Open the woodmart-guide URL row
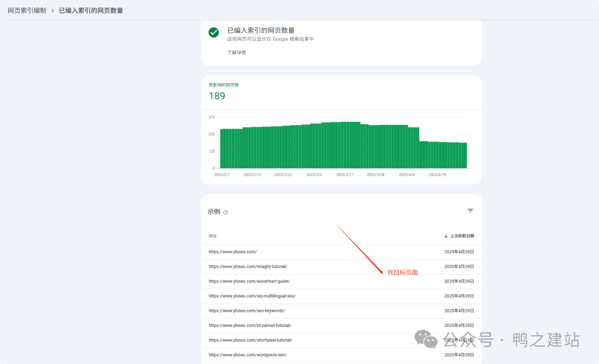The height and width of the screenshot is (364, 599). coord(249,281)
